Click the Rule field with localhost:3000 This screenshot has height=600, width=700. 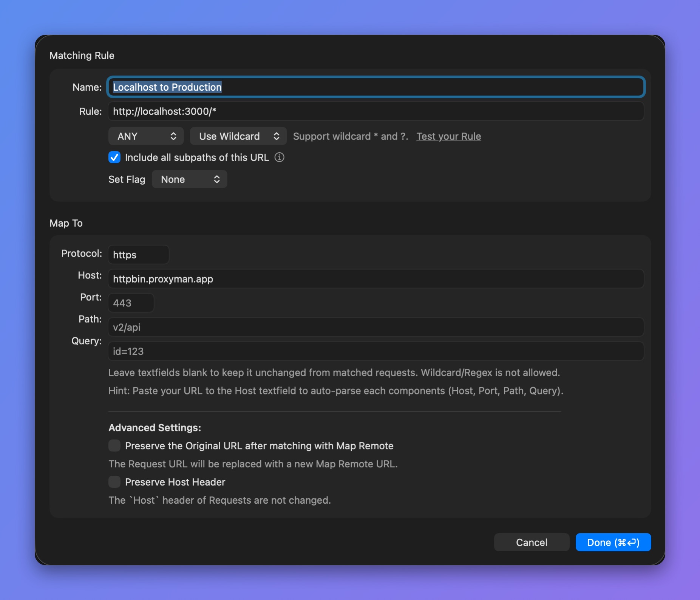[376, 111]
